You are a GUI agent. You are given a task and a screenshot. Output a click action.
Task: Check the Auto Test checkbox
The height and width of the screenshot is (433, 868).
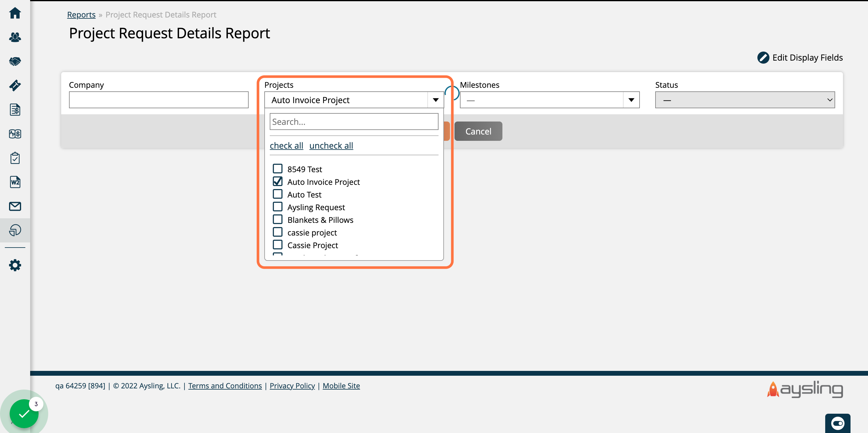tap(278, 194)
